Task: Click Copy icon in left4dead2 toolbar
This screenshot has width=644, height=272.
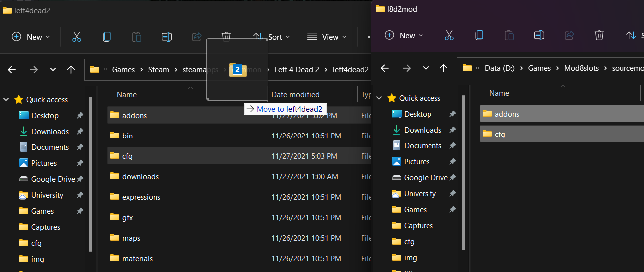Action: point(106,37)
